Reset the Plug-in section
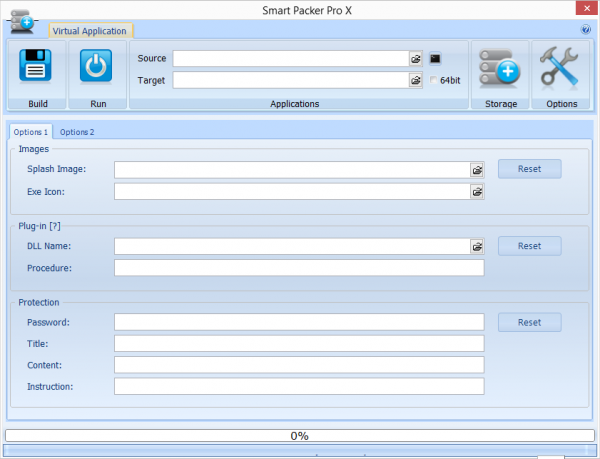The width and height of the screenshot is (600, 459). [x=530, y=246]
